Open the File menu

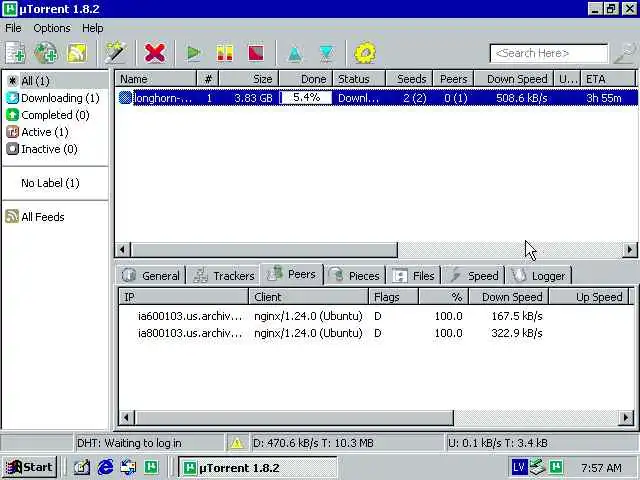click(13, 28)
